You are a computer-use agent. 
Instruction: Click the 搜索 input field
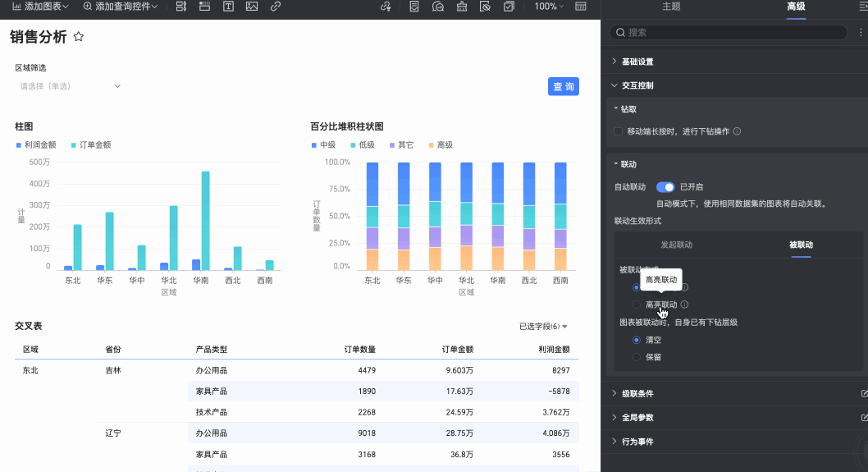click(730, 32)
